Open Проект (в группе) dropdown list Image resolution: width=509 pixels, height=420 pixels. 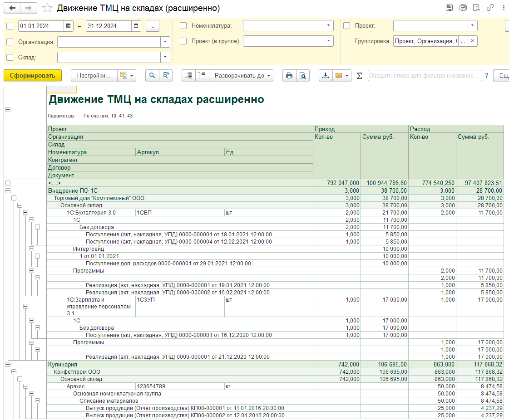pos(329,41)
